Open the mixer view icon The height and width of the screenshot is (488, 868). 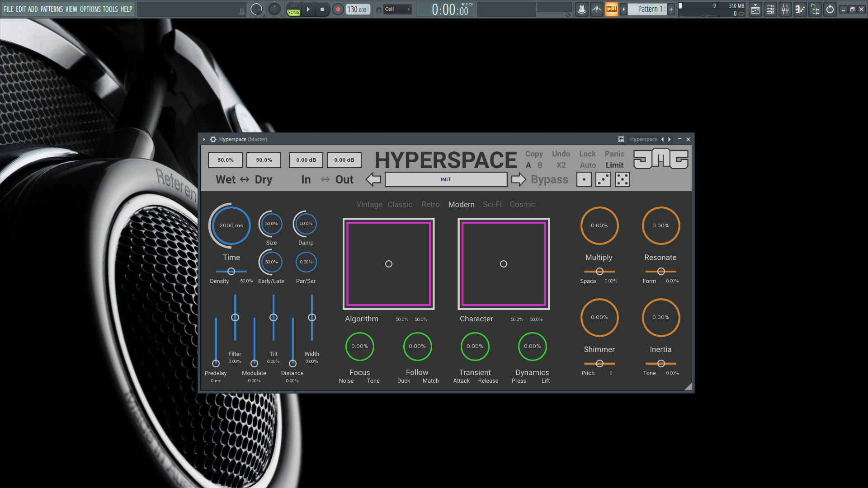coord(785,9)
